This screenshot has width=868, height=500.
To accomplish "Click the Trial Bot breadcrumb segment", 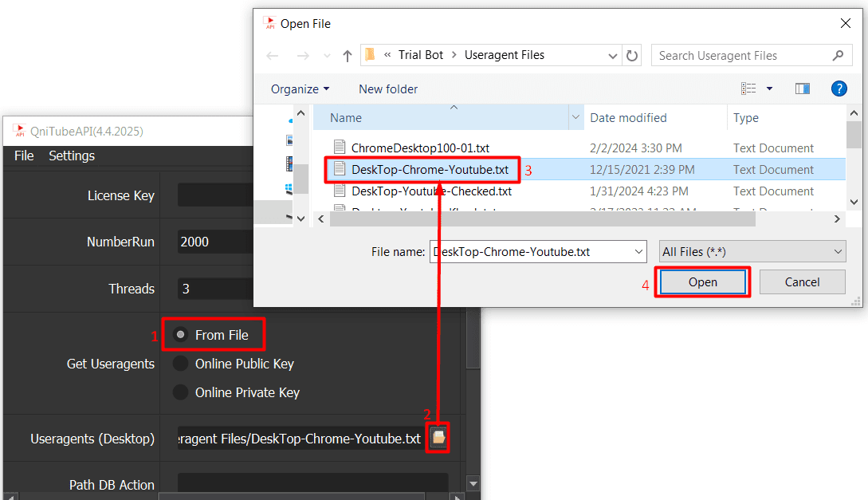I will pyautogui.click(x=421, y=55).
